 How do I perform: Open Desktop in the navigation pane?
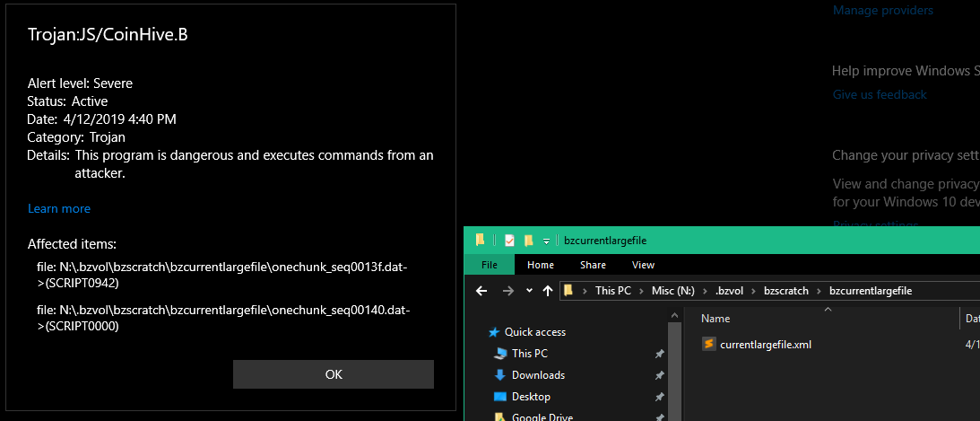coord(531,397)
